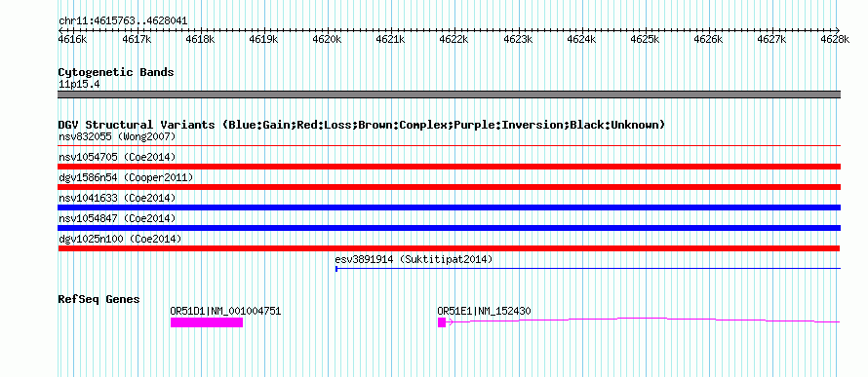This screenshot has width=868, height=377.
Task: Click the OR51D1 gene magenta block
Action: 207,322
